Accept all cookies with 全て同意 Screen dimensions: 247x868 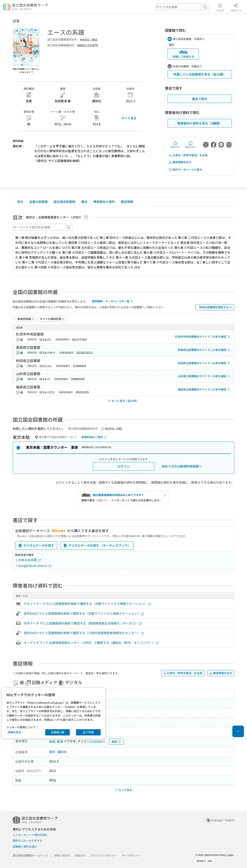point(88,732)
